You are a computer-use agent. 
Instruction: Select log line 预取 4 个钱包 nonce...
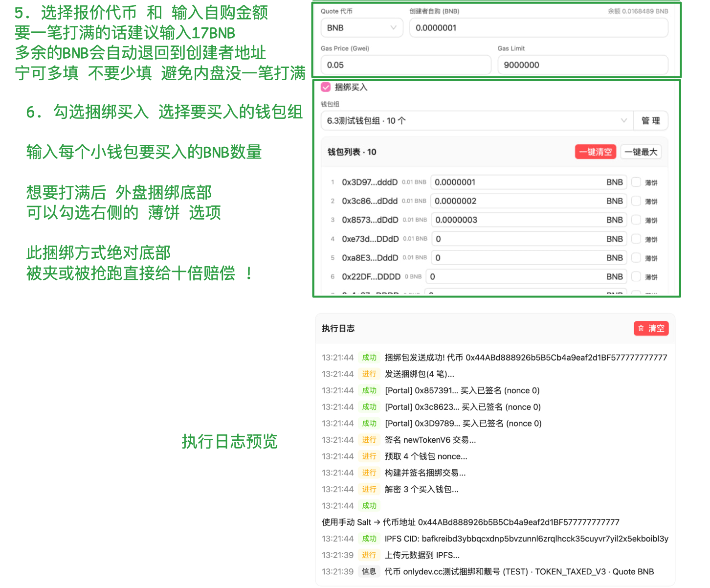click(395, 456)
